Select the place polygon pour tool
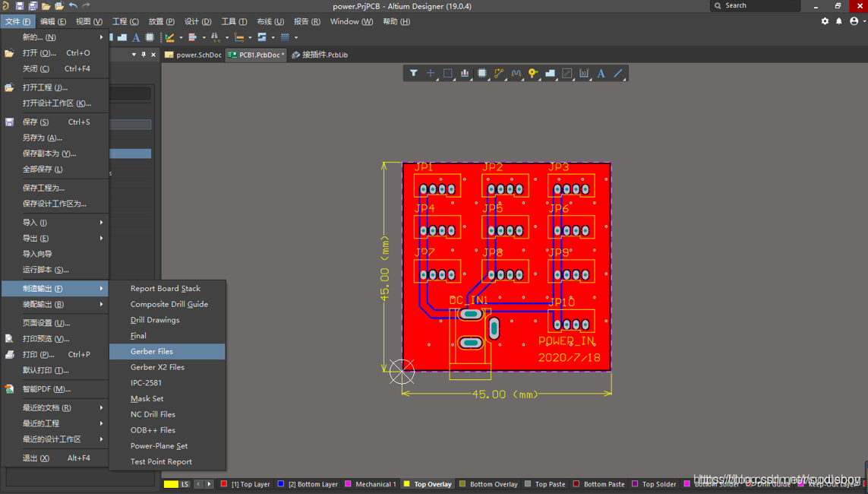The width and height of the screenshot is (868, 494). coord(551,73)
